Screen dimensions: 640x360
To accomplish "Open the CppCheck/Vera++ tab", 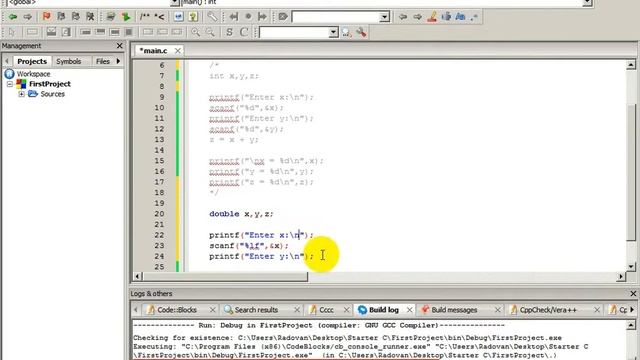I will click(x=548, y=310).
